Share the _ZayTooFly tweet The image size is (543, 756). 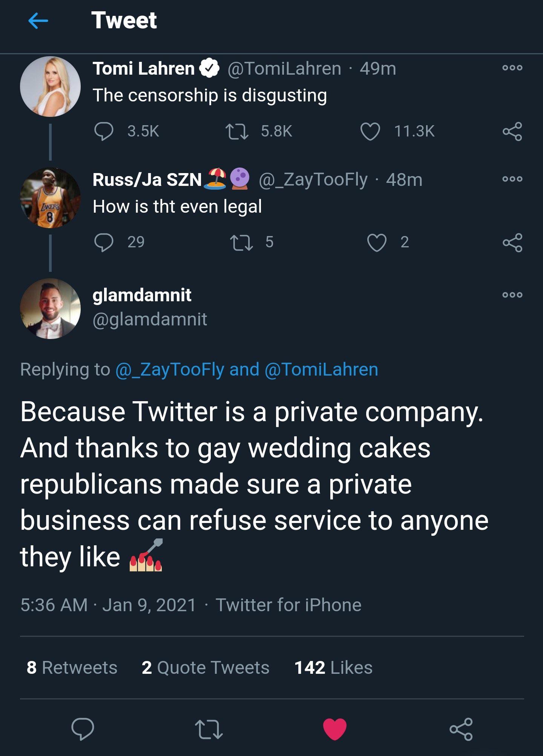coord(512,242)
